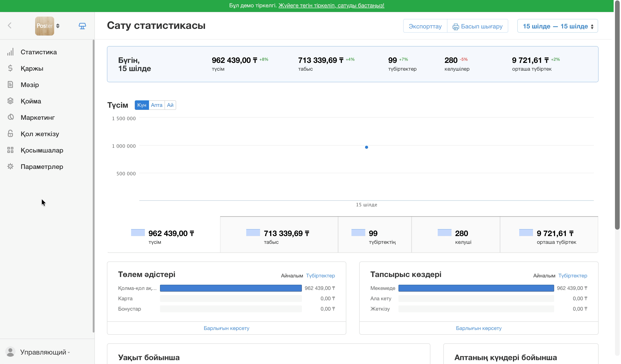
Task: Open the Статистика bar chart icon
Action: (x=10, y=52)
